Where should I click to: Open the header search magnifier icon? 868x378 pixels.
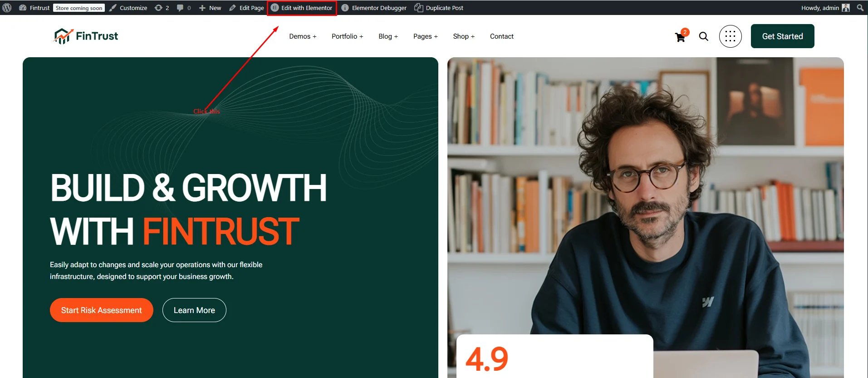[704, 36]
